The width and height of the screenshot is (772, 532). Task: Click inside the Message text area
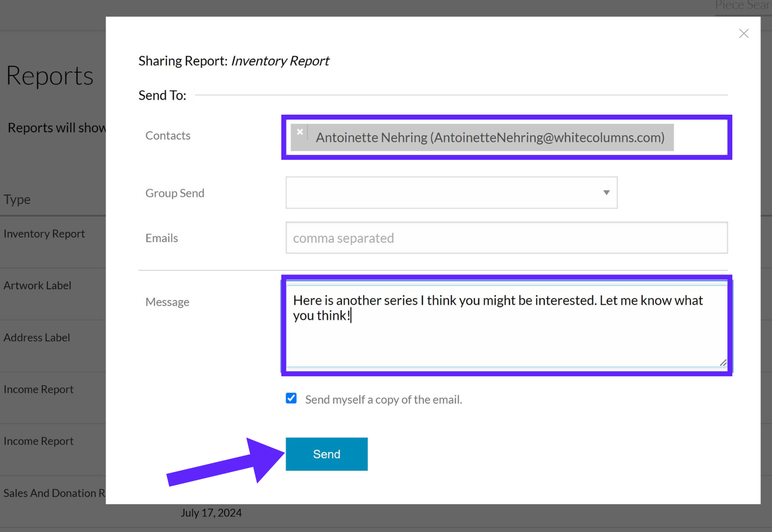(507, 326)
